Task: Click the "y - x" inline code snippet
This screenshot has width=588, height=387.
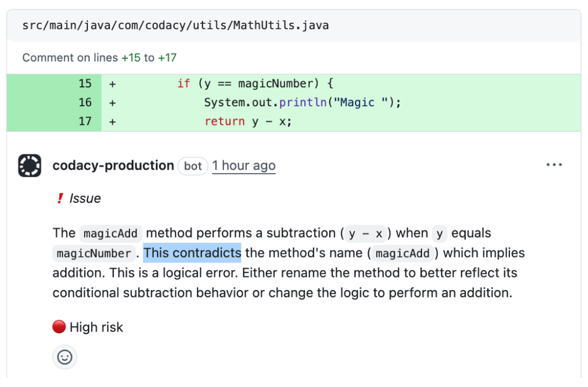Action: click(x=366, y=233)
